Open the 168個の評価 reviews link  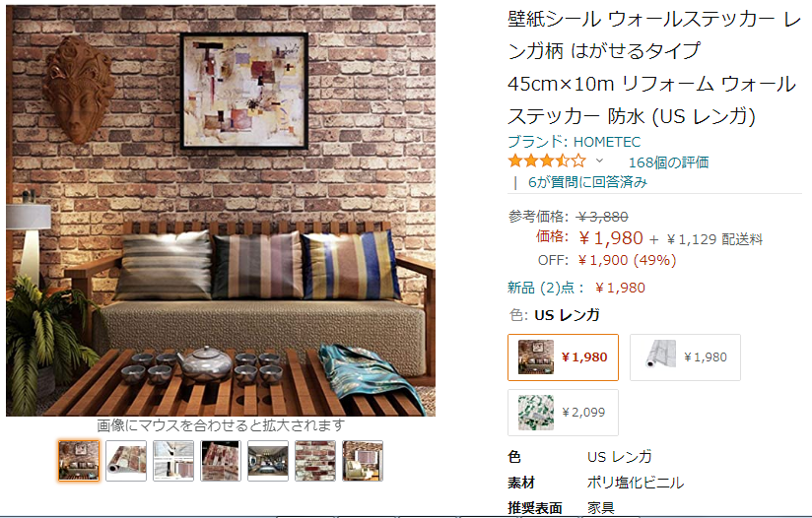point(668,162)
